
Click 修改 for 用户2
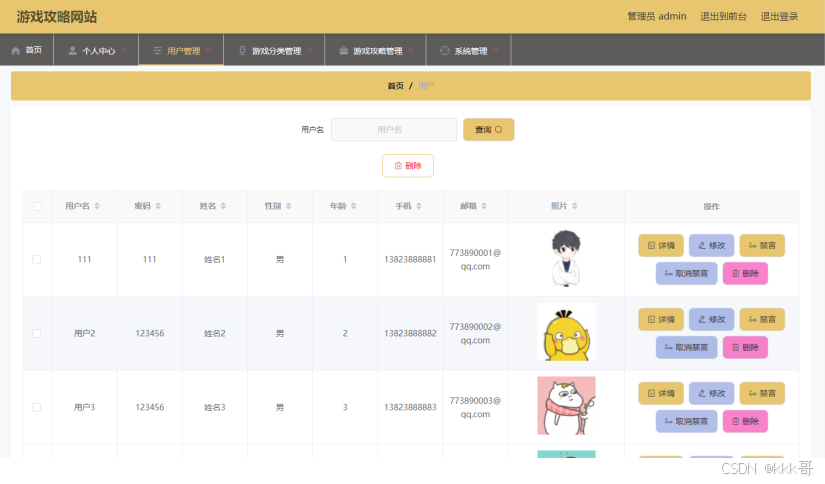pyautogui.click(x=711, y=319)
